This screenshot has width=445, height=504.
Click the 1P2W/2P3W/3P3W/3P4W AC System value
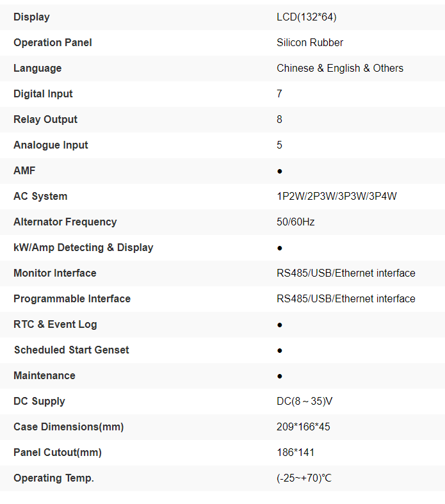click(337, 197)
